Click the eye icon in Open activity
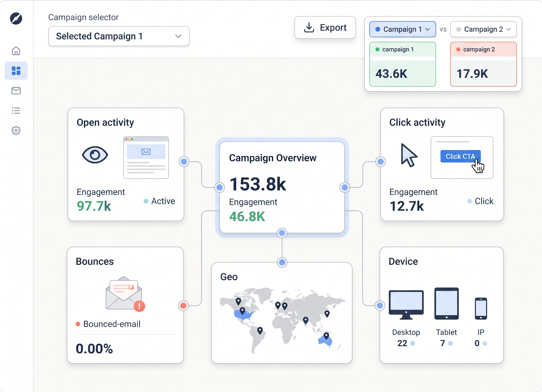This screenshot has height=392, width=542. [x=95, y=155]
